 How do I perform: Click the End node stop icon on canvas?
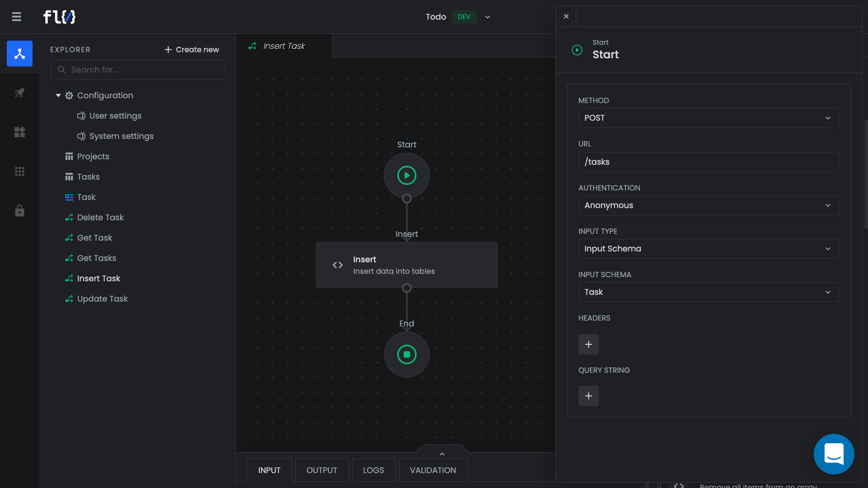pos(407,354)
